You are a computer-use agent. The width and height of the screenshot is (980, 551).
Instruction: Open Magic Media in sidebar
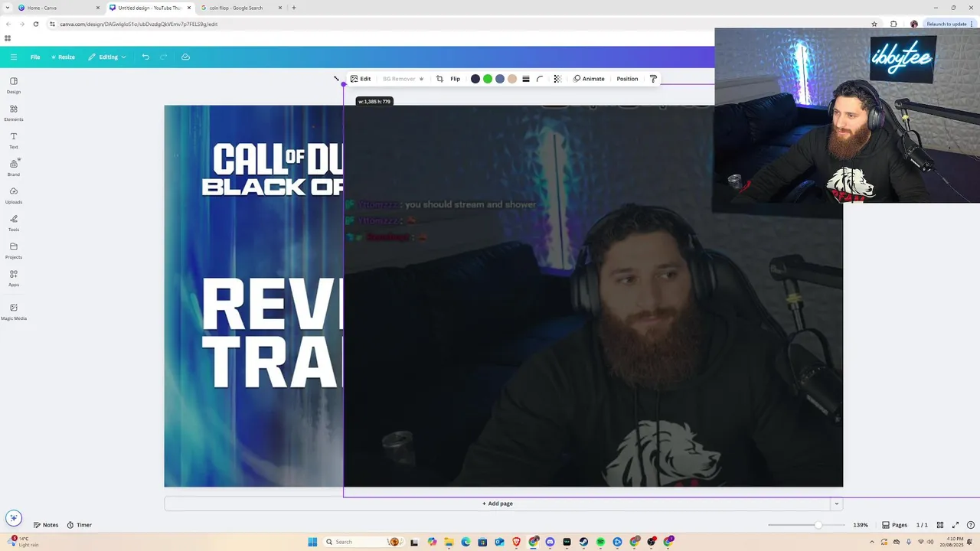[14, 311]
